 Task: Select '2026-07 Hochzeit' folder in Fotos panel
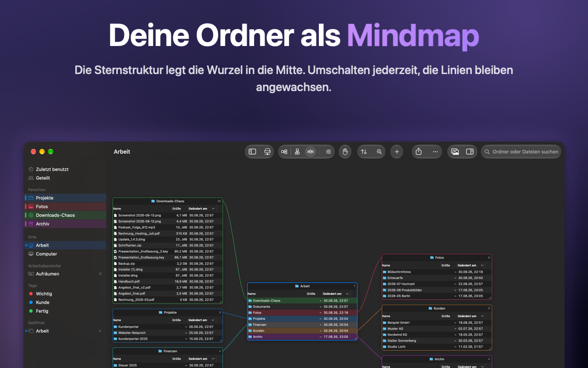point(437,284)
